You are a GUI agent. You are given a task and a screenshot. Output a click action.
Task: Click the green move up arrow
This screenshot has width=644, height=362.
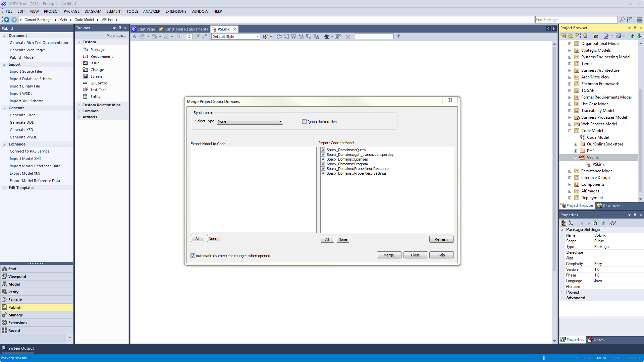click(632, 36)
